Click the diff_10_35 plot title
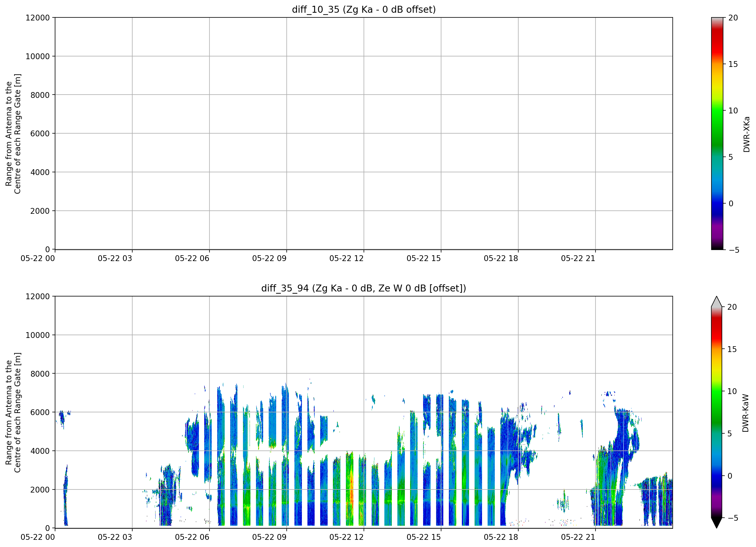 (x=364, y=9)
